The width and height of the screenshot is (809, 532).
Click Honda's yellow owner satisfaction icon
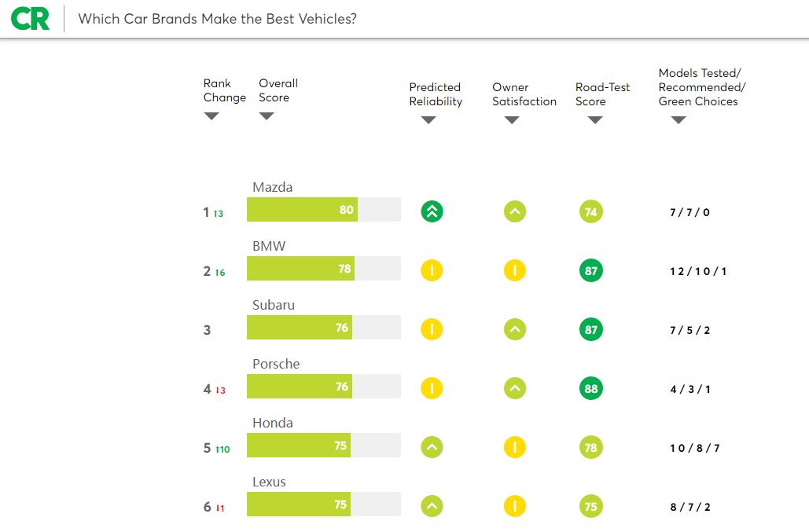(x=515, y=447)
